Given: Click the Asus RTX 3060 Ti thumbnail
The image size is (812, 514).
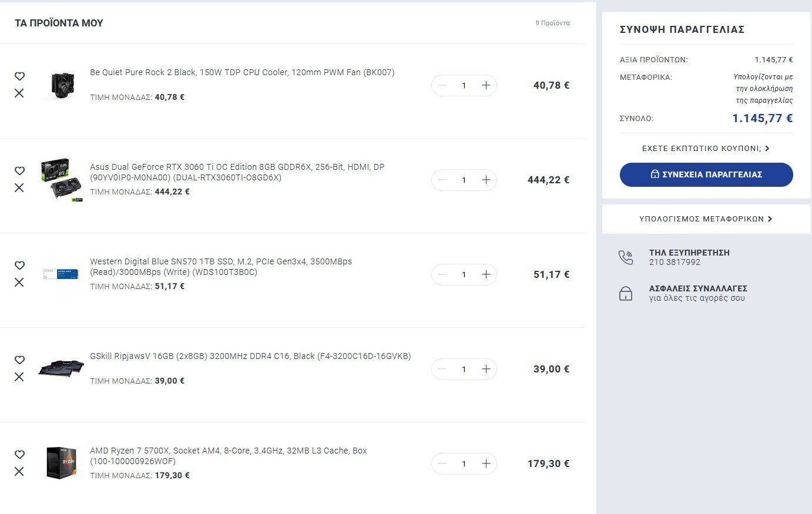Looking at the screenshot, I should [x=62, y=180].
